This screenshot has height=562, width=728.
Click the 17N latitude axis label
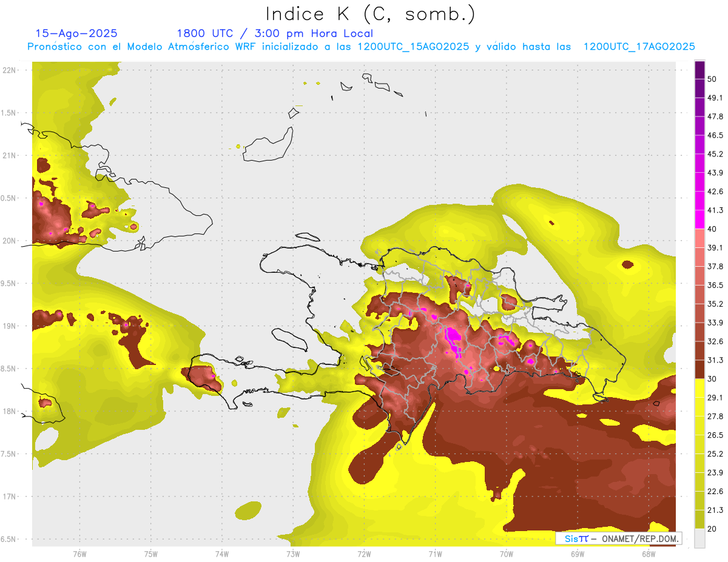[x=9, y=497]
